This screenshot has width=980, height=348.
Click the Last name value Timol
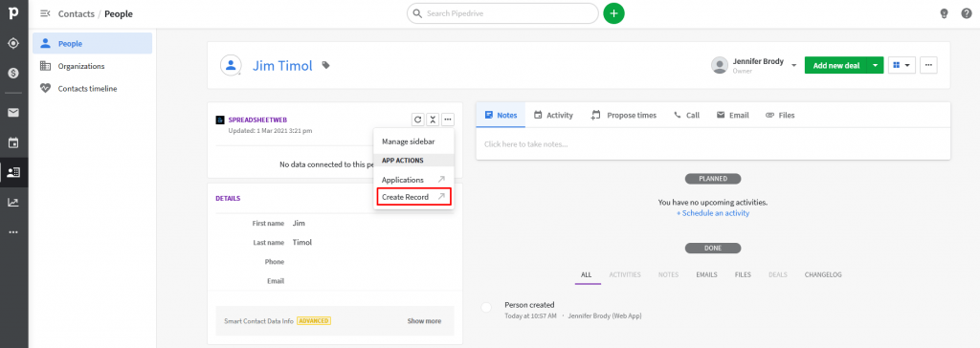pos(301,243)
